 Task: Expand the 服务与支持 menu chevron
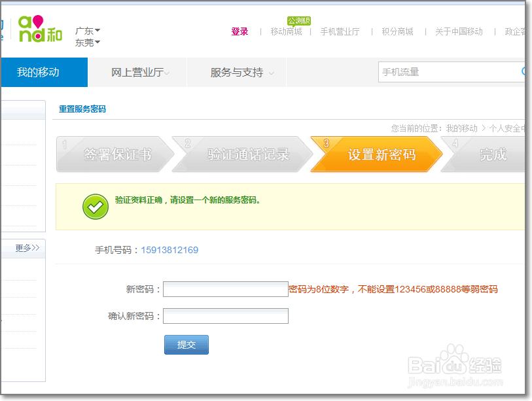pyautogui.click(x=270, y=73)
